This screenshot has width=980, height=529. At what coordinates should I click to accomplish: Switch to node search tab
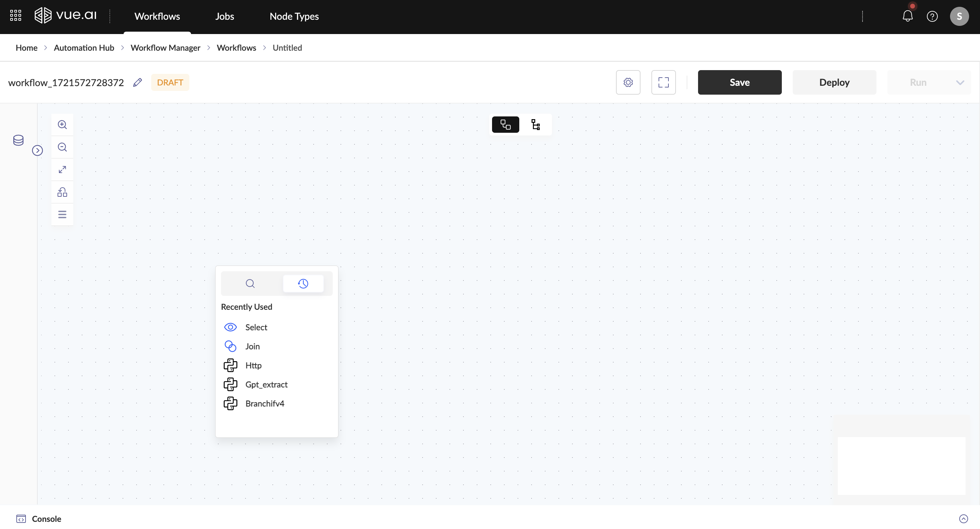tap(250, 284)
